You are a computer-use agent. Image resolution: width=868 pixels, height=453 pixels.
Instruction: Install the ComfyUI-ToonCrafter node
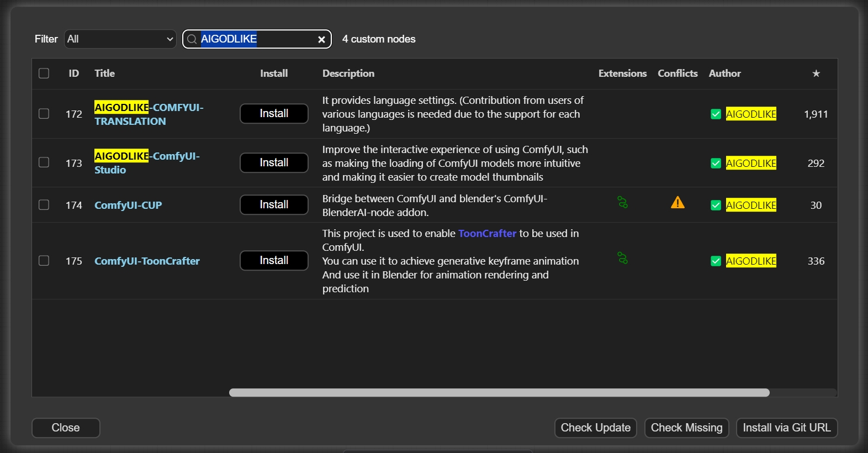274,261
